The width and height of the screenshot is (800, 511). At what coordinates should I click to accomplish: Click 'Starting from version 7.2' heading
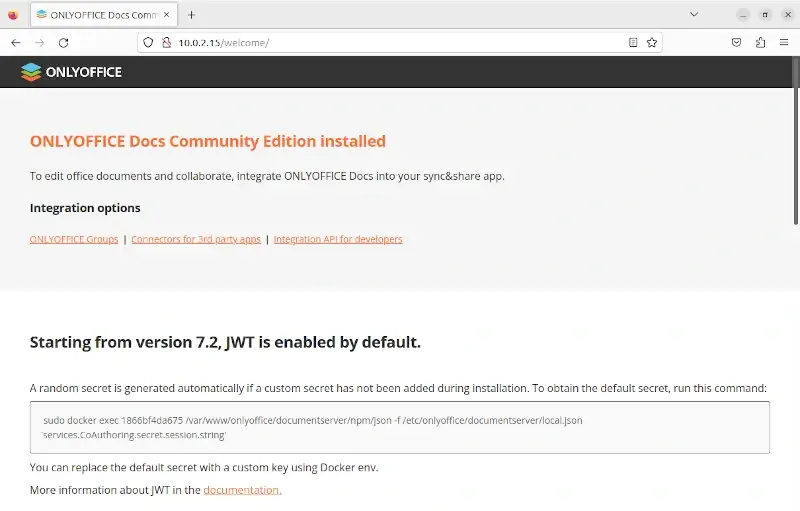[x=225, y=342]
